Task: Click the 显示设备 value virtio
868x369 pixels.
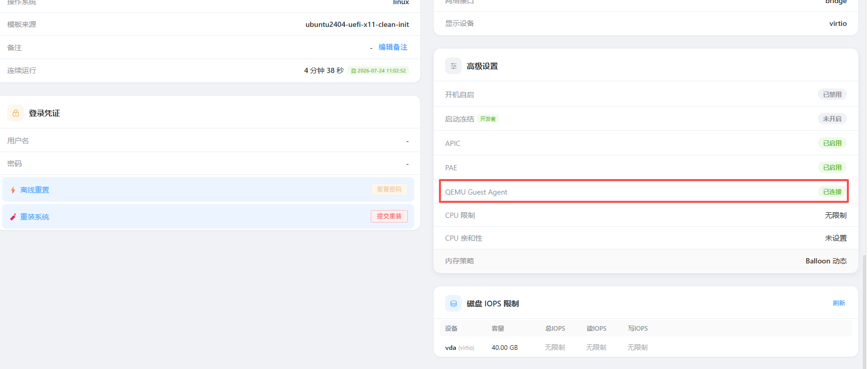Action: [x=838, y=23]
